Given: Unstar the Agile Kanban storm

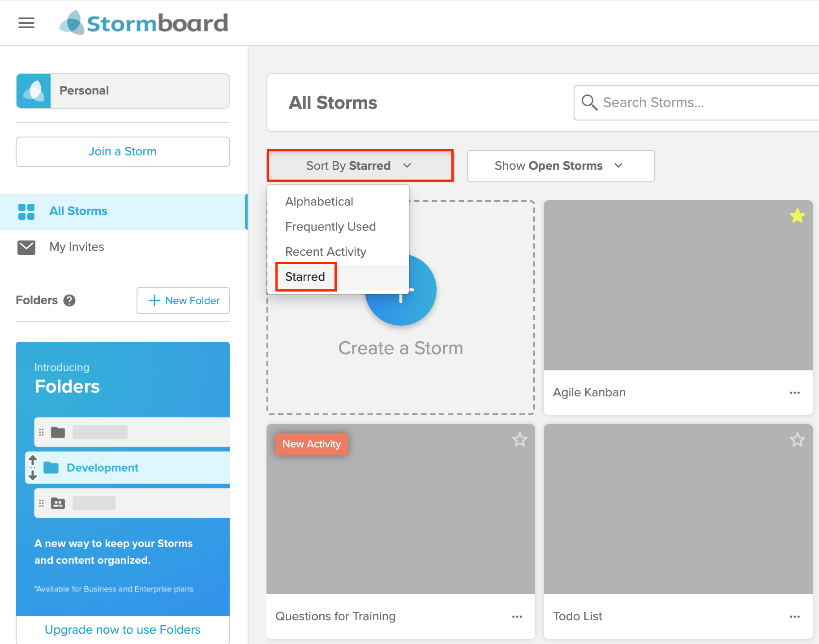Looking at the screenshot, I should 797,216.
